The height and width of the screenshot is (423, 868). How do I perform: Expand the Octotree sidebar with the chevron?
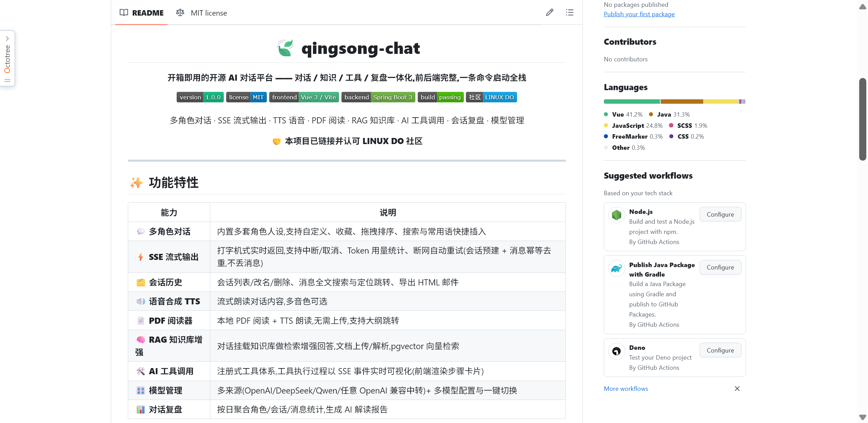point(7,39)
